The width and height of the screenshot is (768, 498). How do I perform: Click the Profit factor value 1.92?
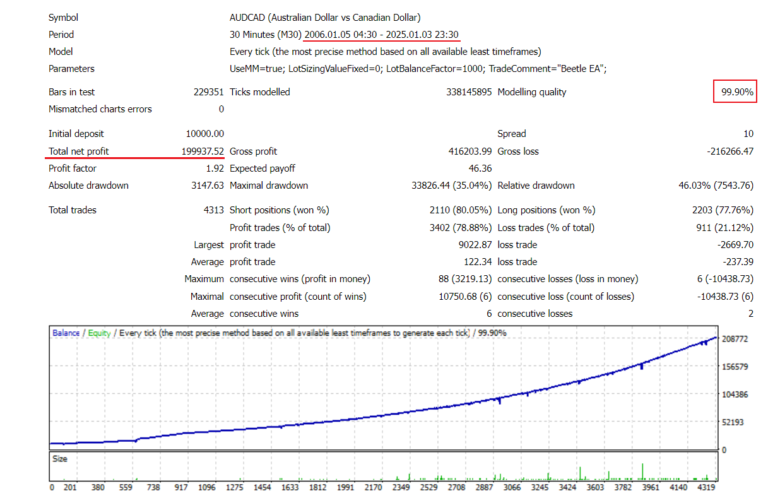[213, 168]
